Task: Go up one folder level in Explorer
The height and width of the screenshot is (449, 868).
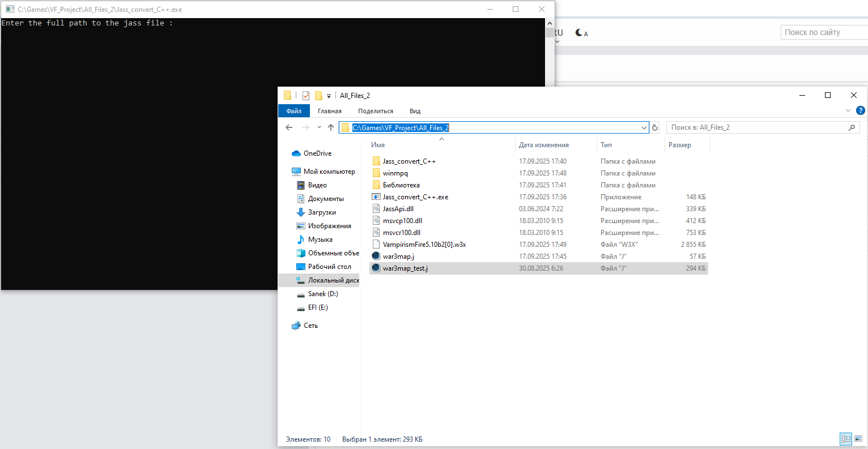Action: tap(331, 127)
